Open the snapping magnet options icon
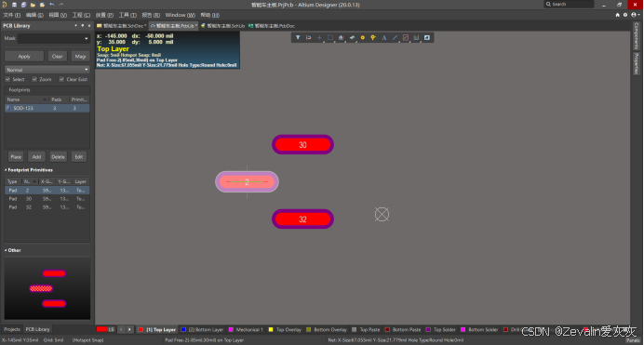 coord(308,38)
